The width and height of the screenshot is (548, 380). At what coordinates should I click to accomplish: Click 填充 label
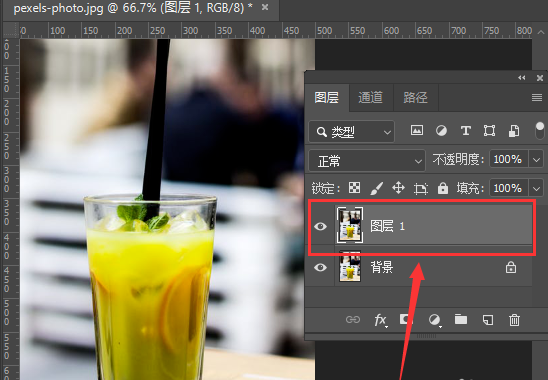[470, 189]
